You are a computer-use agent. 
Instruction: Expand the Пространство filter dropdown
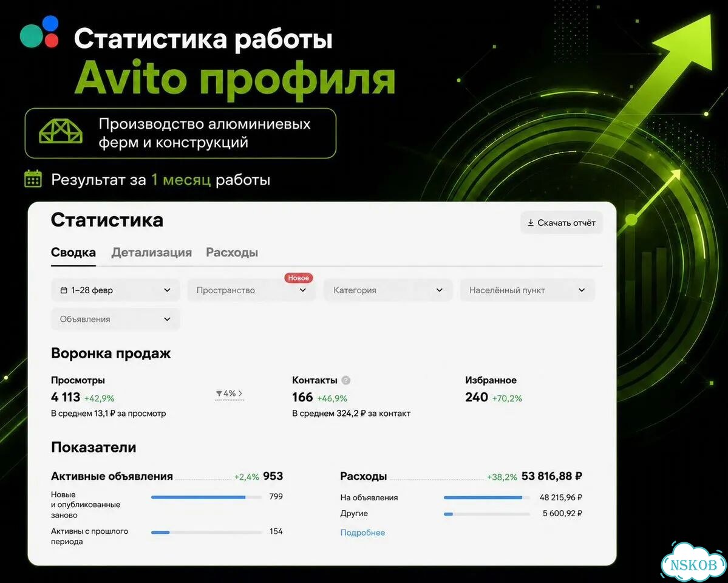point(251,290)
